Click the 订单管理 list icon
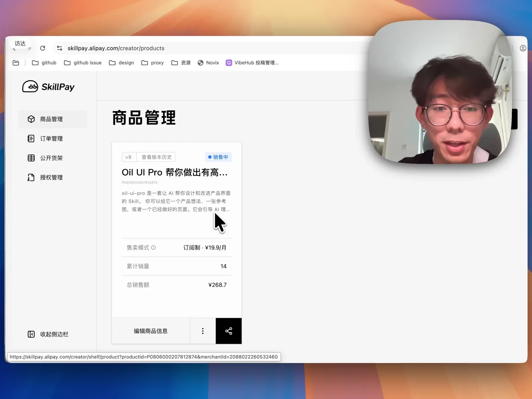532x399 pixels. point(31,139)
